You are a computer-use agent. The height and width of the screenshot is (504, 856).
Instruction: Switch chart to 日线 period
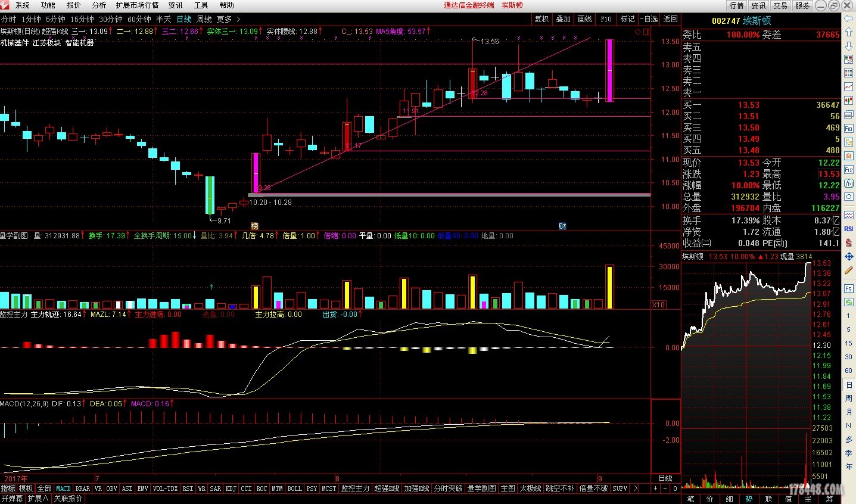click(184, 19)
